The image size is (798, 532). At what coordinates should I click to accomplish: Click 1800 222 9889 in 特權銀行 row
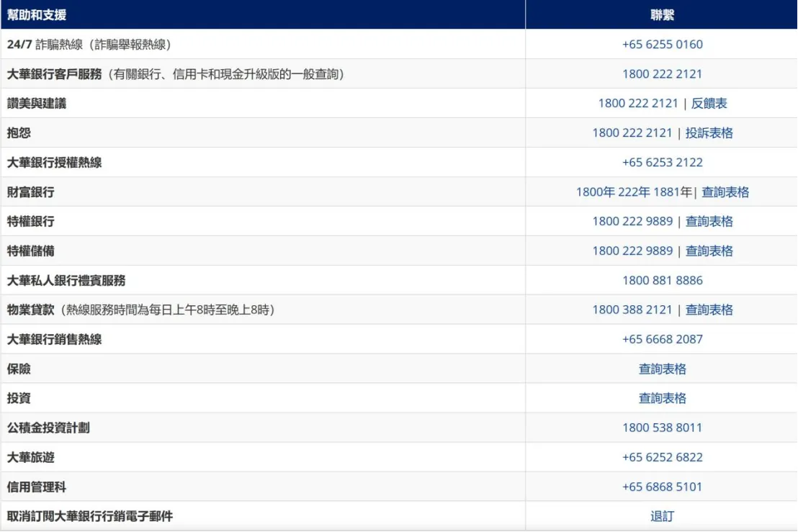632,221
